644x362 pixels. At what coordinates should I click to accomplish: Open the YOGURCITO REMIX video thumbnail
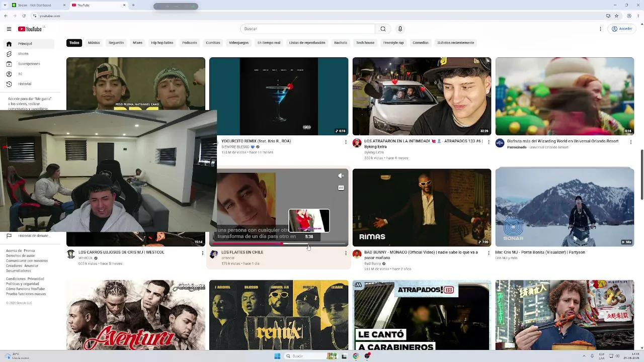point(279,96)
